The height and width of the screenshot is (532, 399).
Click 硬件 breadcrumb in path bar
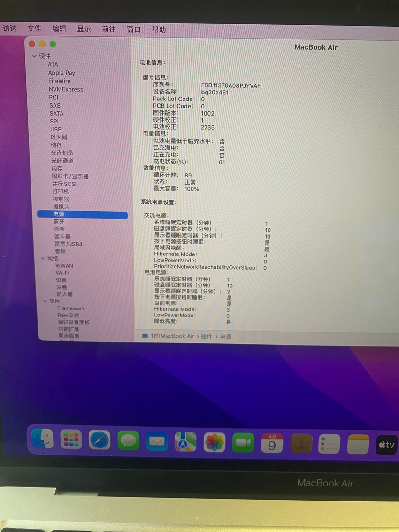pos(207,336)
